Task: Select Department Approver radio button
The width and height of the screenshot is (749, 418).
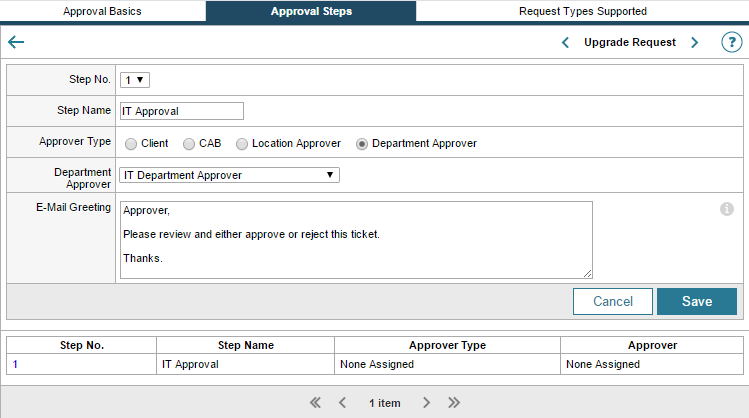Action: [x=362, y=144]
